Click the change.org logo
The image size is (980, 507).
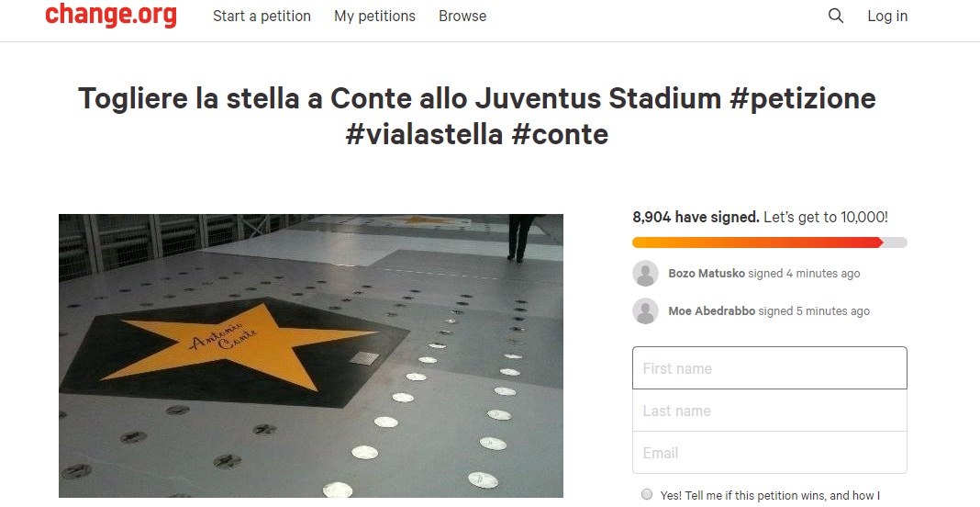coord(111,16)
